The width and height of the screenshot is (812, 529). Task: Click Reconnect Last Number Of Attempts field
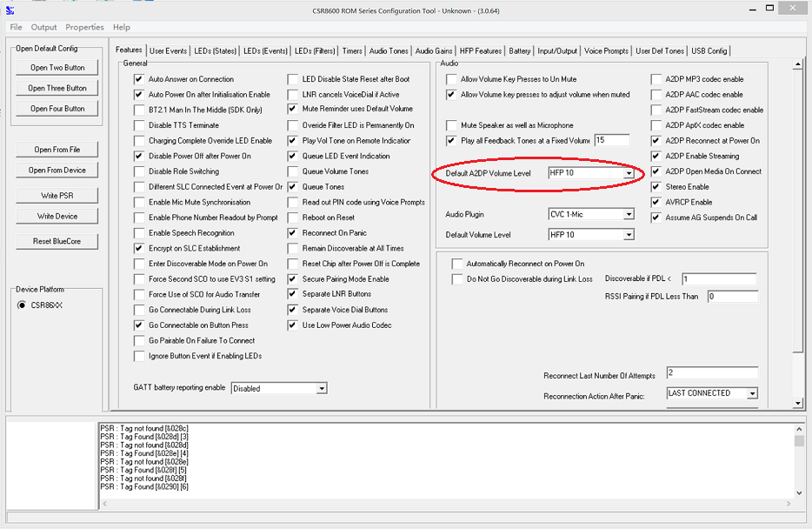712,373
